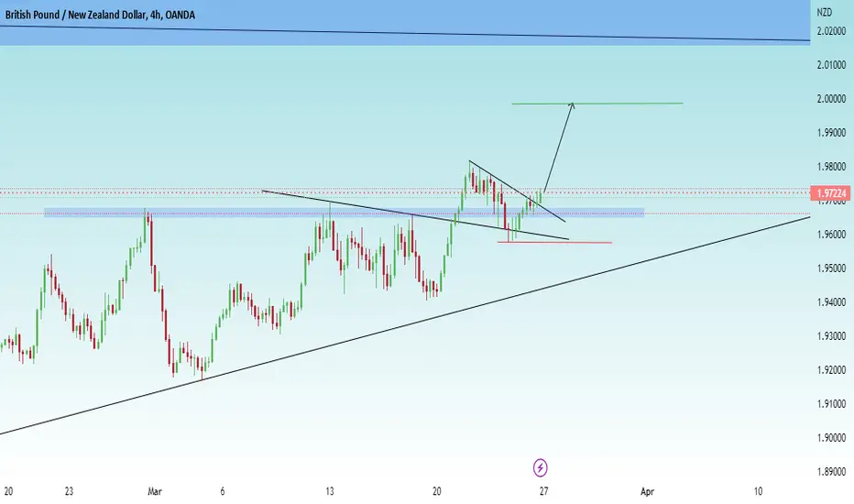Click the 23 date label on time axis

pyautogui.click(x=69, y=491)
